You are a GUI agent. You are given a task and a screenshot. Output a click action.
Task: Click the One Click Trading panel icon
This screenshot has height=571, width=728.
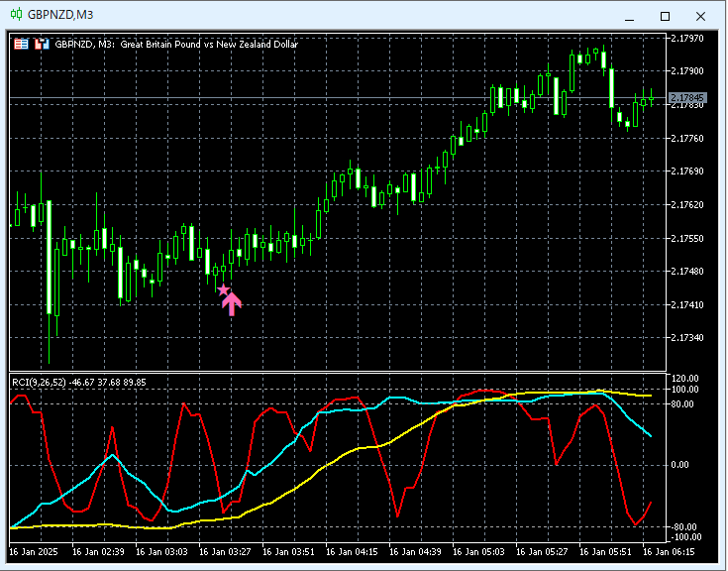click(x=42, y=45)
